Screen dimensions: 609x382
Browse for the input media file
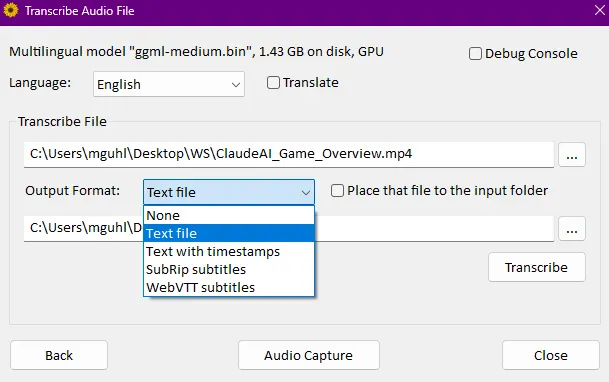coord(572,155)
